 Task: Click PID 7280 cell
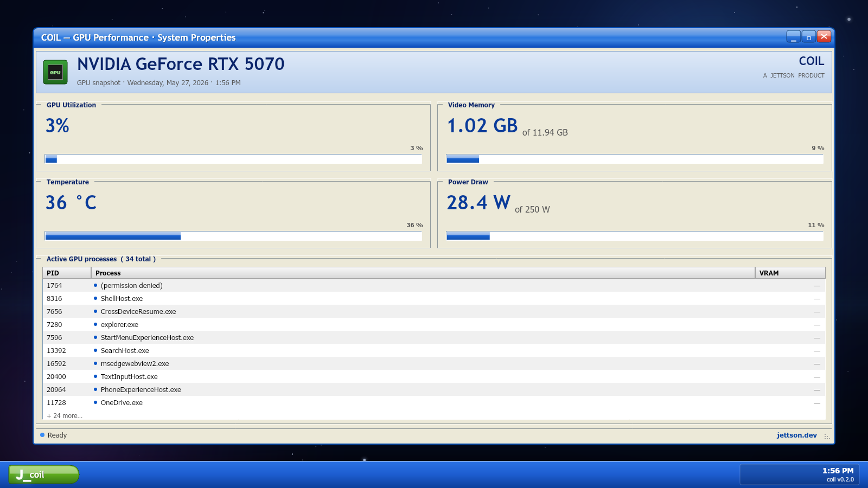pos(54,324)
